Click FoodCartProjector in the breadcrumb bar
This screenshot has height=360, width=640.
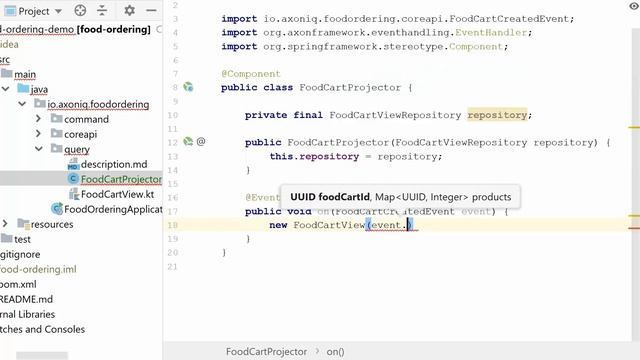pos(266,351)
